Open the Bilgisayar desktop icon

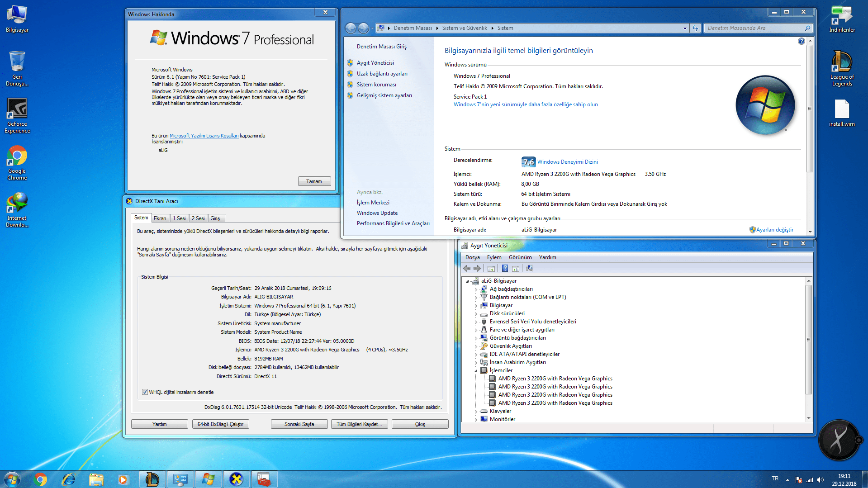[x=17, y=19]
